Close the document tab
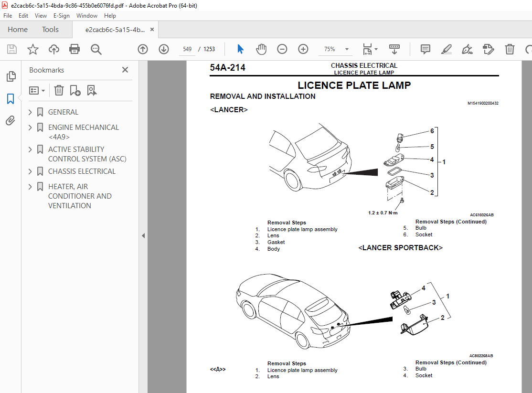 point(152,30)
